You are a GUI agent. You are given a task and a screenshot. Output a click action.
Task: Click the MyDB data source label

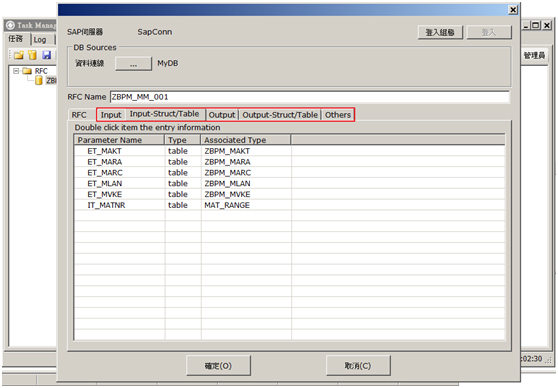[168, 63]
